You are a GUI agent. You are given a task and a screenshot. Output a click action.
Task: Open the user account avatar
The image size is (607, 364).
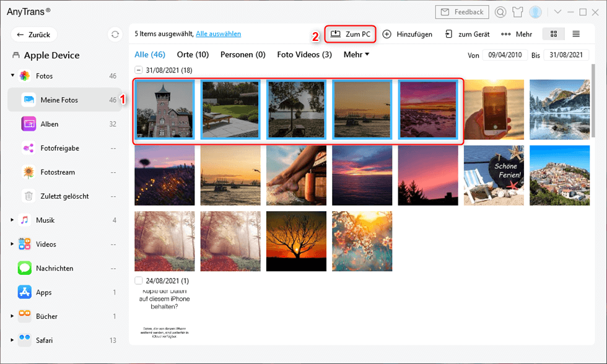(536, 12)
